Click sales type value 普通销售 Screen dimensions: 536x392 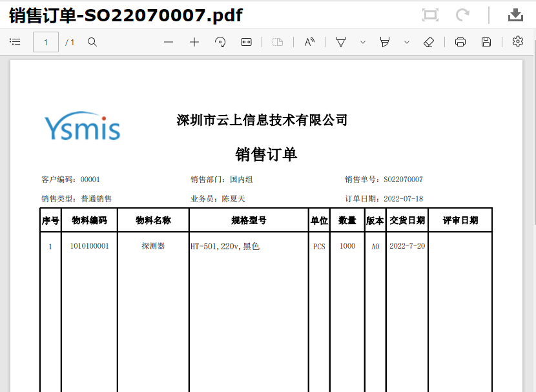[x=96, y=199]
